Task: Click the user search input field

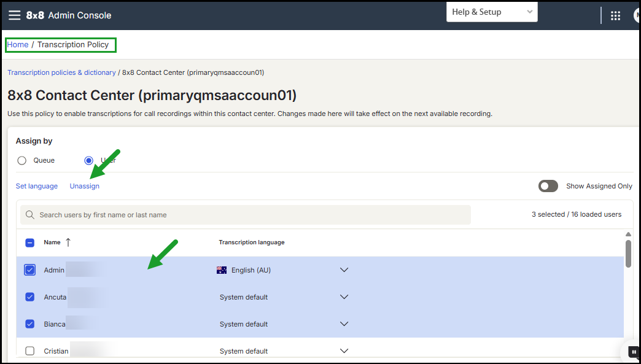Action: coord(246,215)
